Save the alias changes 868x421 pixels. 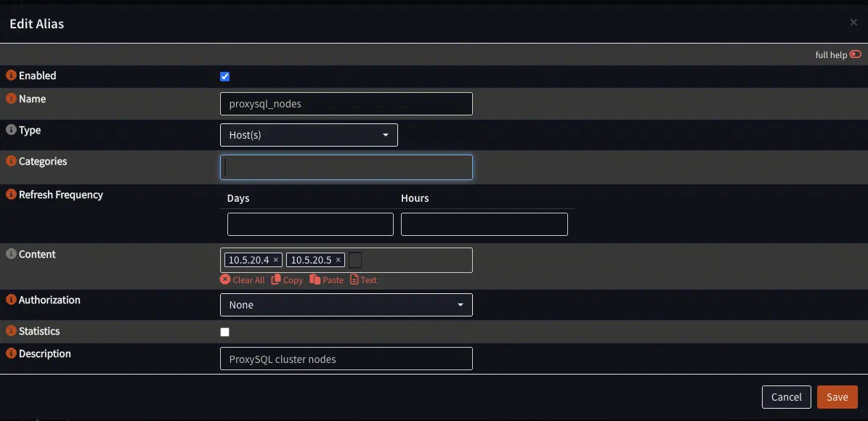(837, 397)
